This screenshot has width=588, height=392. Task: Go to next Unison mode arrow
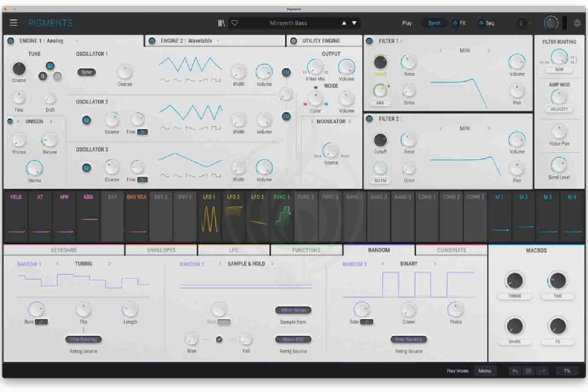point(51,122)
